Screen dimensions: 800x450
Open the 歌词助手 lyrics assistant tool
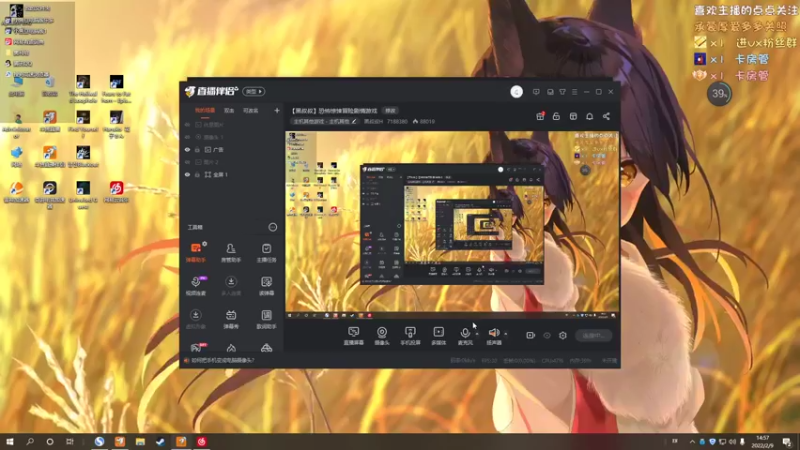266,319
